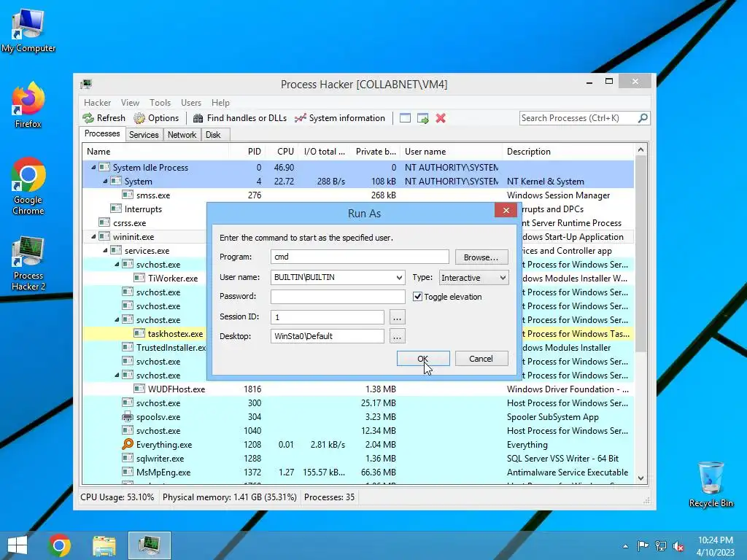Open the Recycle Bin
Image resolution: width=747 pixels, height=560 pixels.
(x=711, y=484)
